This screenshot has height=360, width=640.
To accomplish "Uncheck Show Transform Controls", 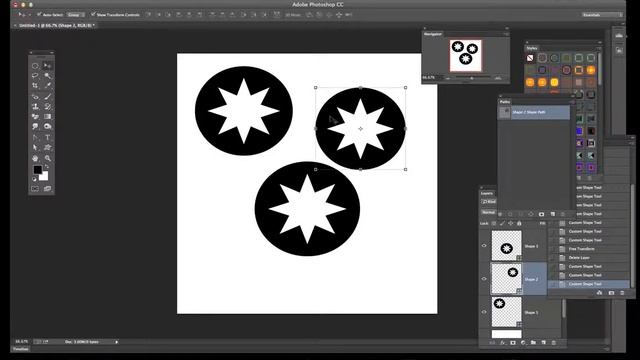I will pos(93,15).
